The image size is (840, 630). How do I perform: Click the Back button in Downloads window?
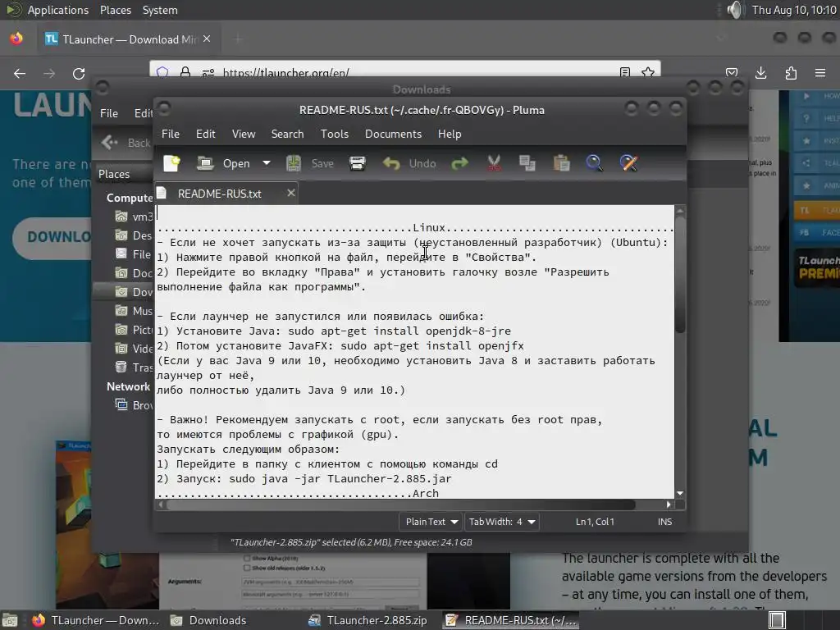126,143
